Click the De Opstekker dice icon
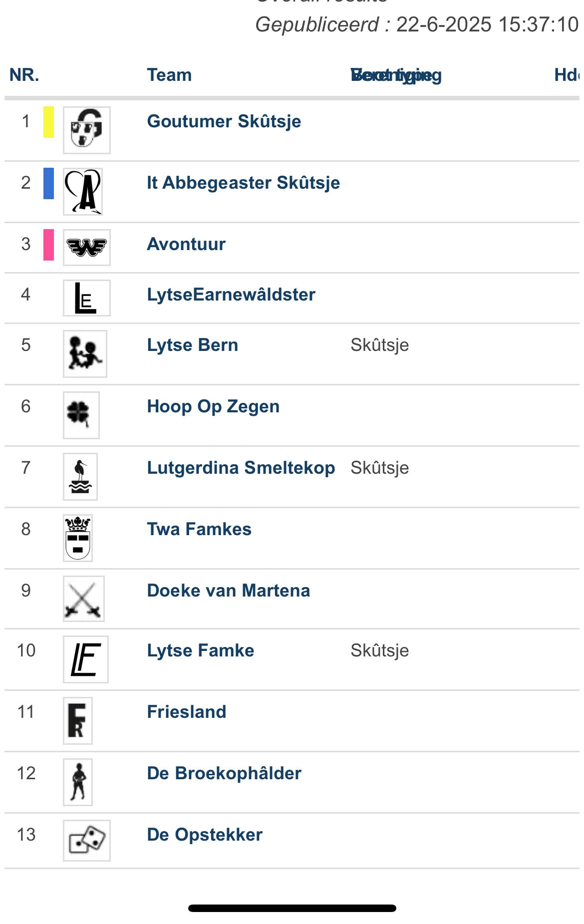Image resolution: width=584 pixels, height=924 pixels. [x=86, y=840]
